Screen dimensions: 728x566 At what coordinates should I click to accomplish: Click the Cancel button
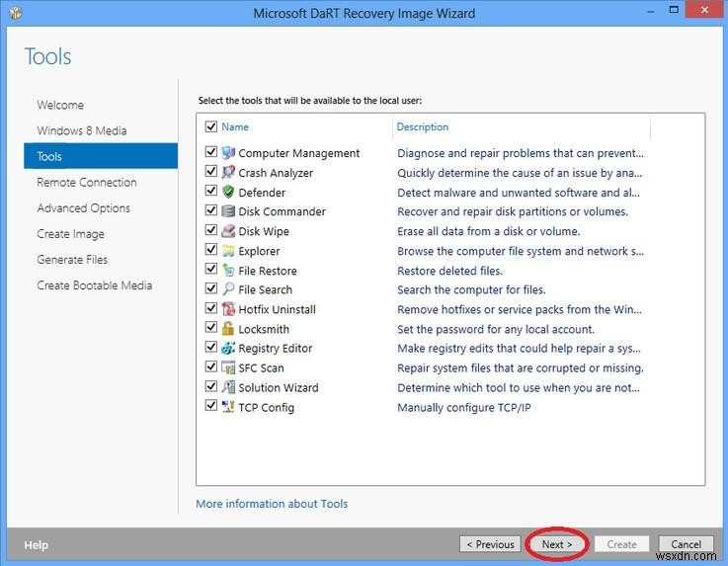pyautogui.click(x=686, y=544)
